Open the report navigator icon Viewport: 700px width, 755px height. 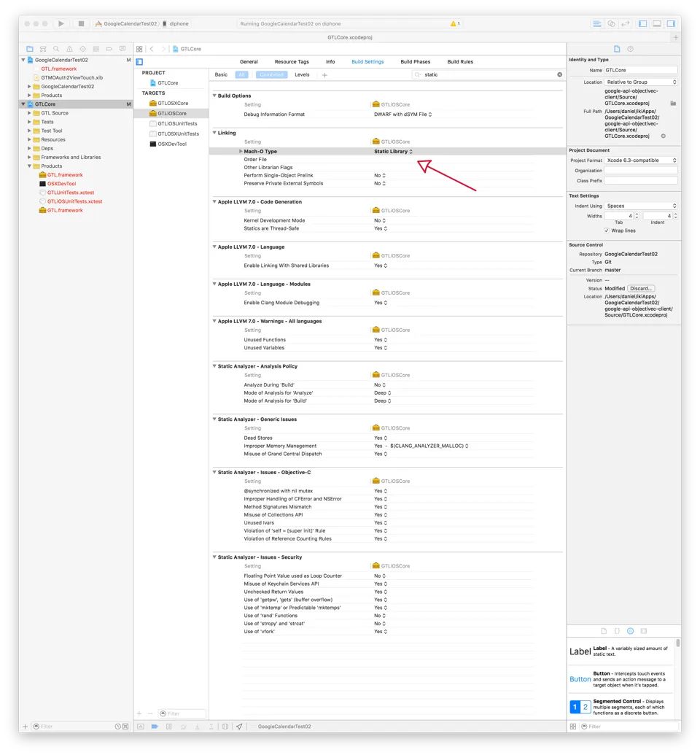tap(122, 49)
